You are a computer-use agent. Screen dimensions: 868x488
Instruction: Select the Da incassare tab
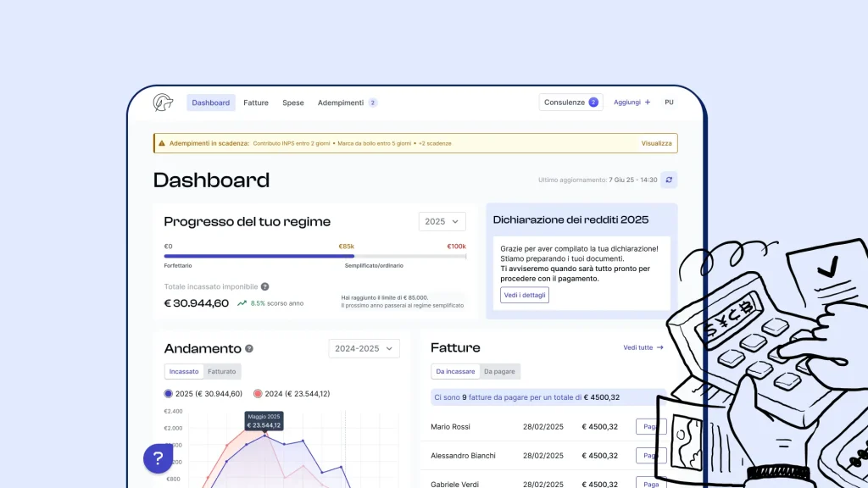pos(455,371)
